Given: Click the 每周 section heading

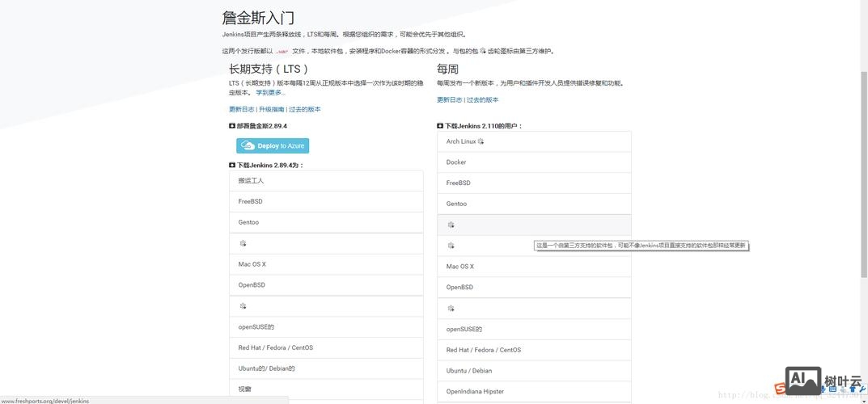Looking at the screenshot, I should 447,69.
